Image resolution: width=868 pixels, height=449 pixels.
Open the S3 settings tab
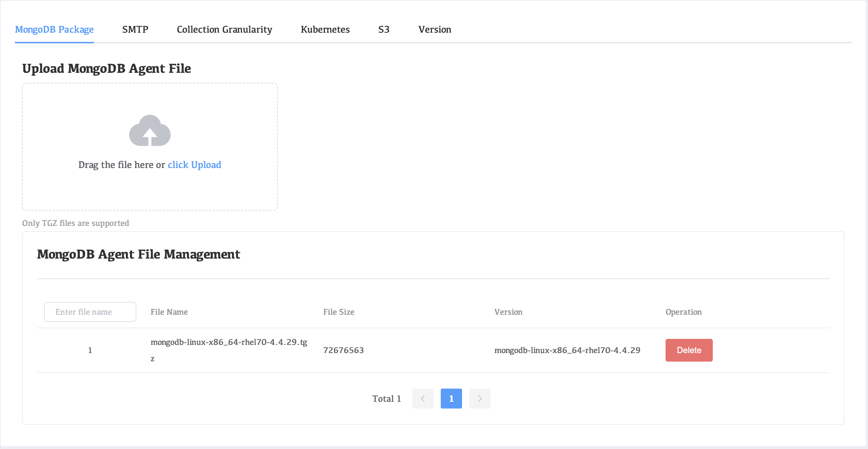384,30
